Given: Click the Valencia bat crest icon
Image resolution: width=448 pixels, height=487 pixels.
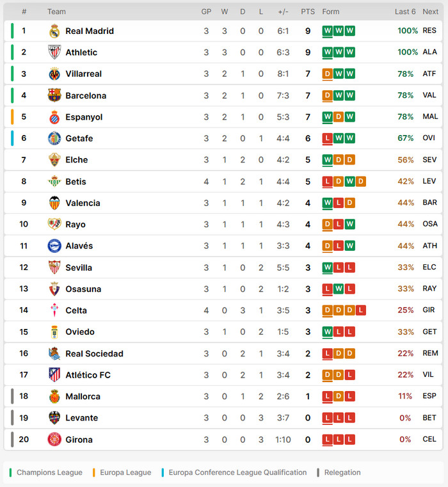Looking at the screenshot, I should click(x=54, y=203).
